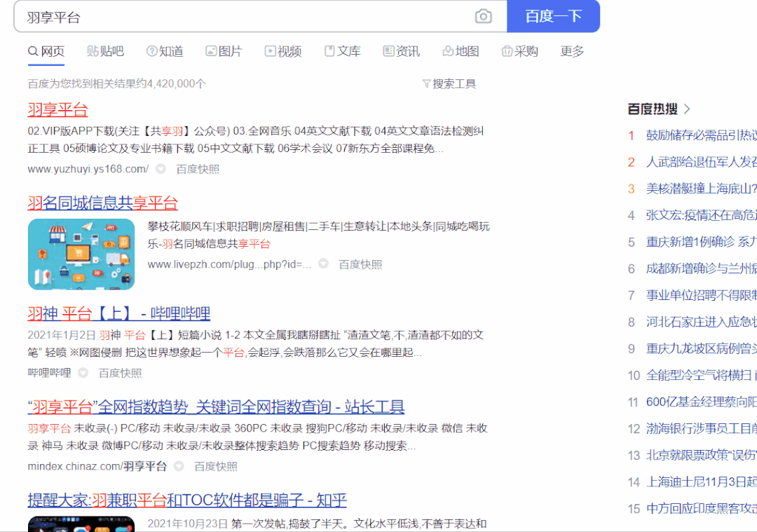The width and height of the screenshot is (757, 532).
Task: Click result count text 约4,420,000个
Action: (x=171, y=83)
